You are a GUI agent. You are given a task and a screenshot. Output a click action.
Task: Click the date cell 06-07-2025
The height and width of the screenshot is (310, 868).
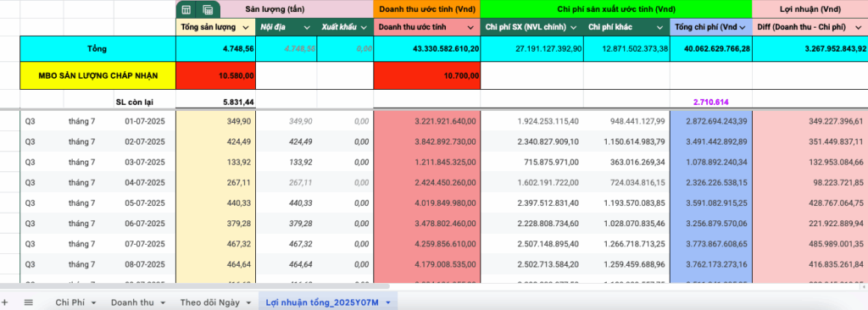(x=145, y=223)
